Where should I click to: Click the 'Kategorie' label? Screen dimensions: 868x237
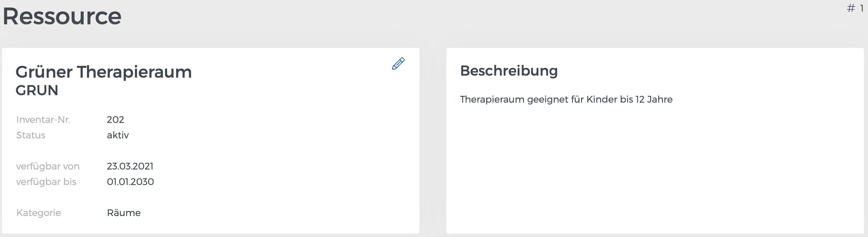(x=39, y=213)
